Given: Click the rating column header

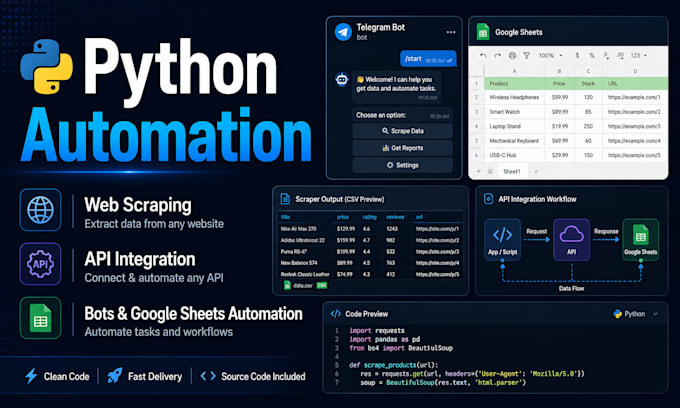Looking at the screenshot, I should tap(369, 217).
